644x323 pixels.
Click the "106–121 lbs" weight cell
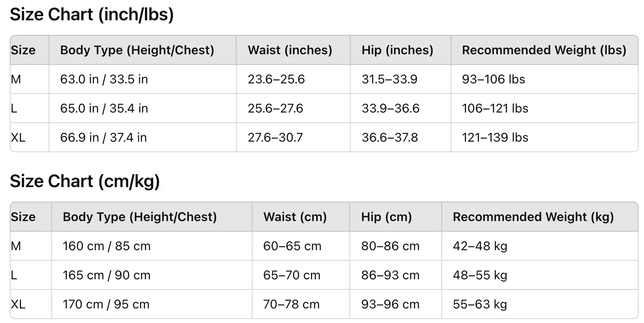[x=495, y=109]
